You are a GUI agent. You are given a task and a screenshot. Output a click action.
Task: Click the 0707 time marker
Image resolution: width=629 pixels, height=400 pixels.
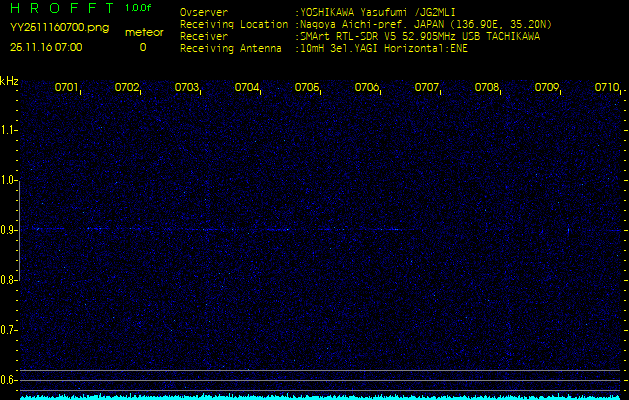click(426, 87)
